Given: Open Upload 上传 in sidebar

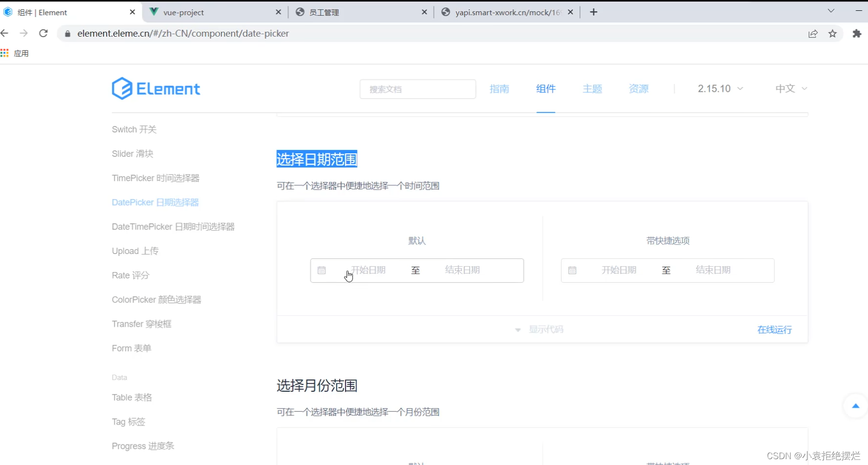Looking at the screenshot, I should point(135,251).
